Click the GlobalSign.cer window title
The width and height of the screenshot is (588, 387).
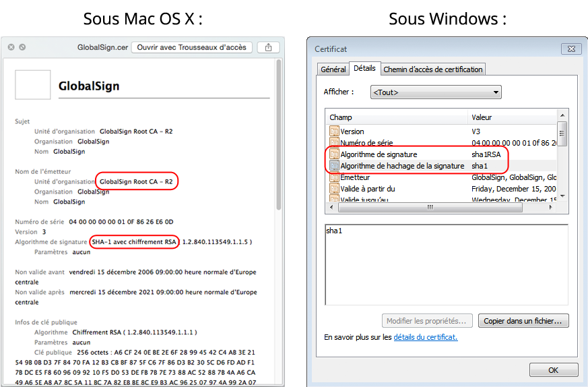click(103, 47)
